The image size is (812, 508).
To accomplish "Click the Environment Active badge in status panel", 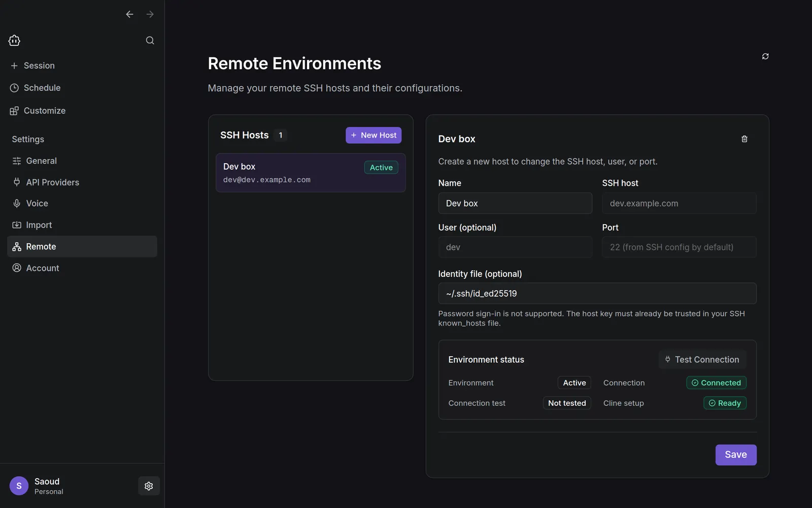I will tap(574, 383).
